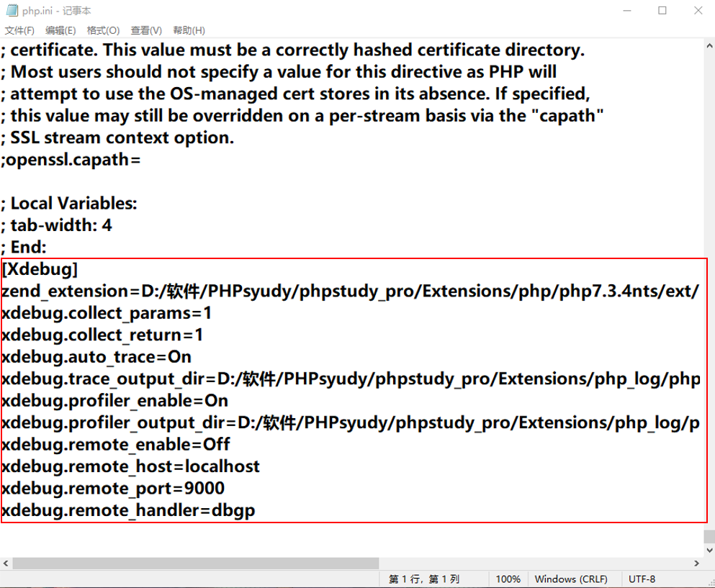Open the 文件(F) menu
This screenshot has height=588, width=715.
(19, 30)
